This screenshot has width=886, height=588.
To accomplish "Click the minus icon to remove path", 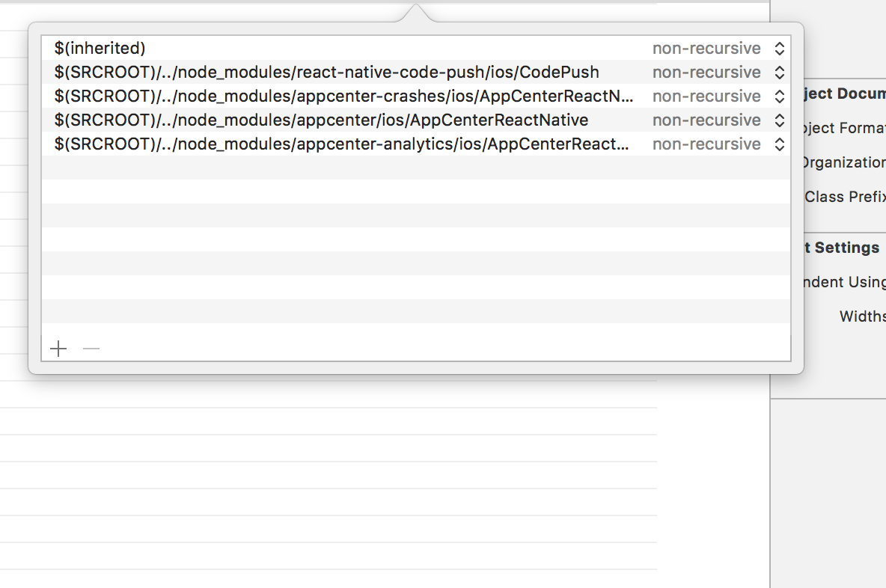I will tap(91, 349).
